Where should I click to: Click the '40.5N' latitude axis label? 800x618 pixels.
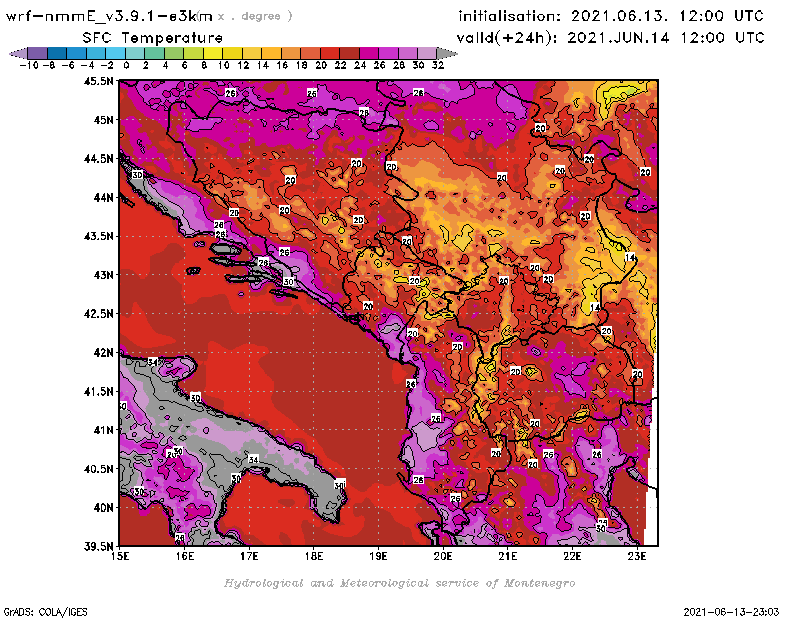coord(98,469)
